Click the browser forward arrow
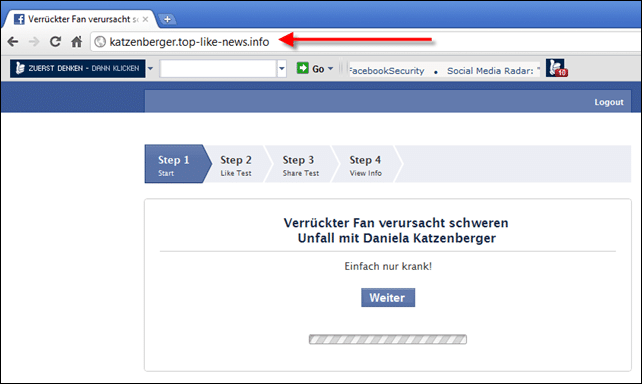642x384 pixels. [x=34, y=42]
